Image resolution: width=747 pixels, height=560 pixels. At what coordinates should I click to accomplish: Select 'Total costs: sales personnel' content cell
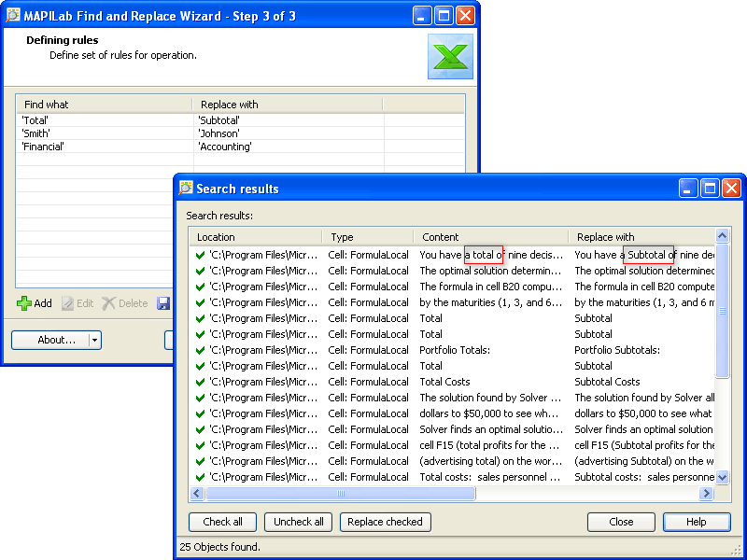[x=489, y=477]
